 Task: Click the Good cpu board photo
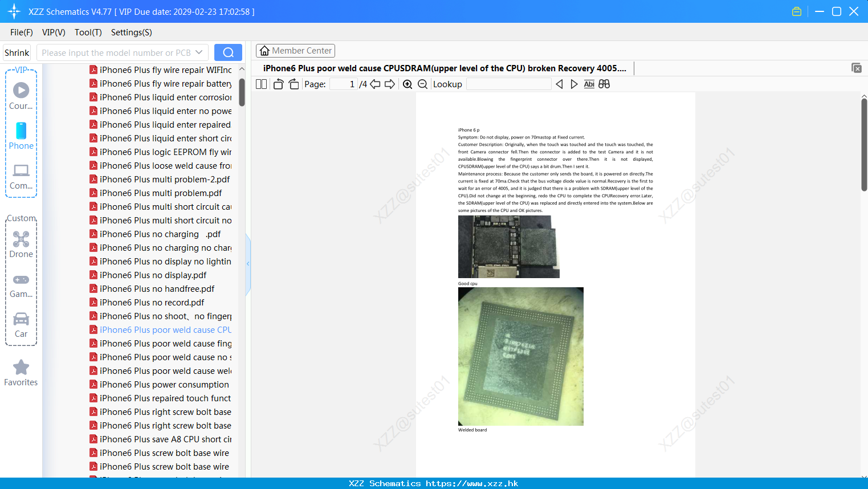508,247
